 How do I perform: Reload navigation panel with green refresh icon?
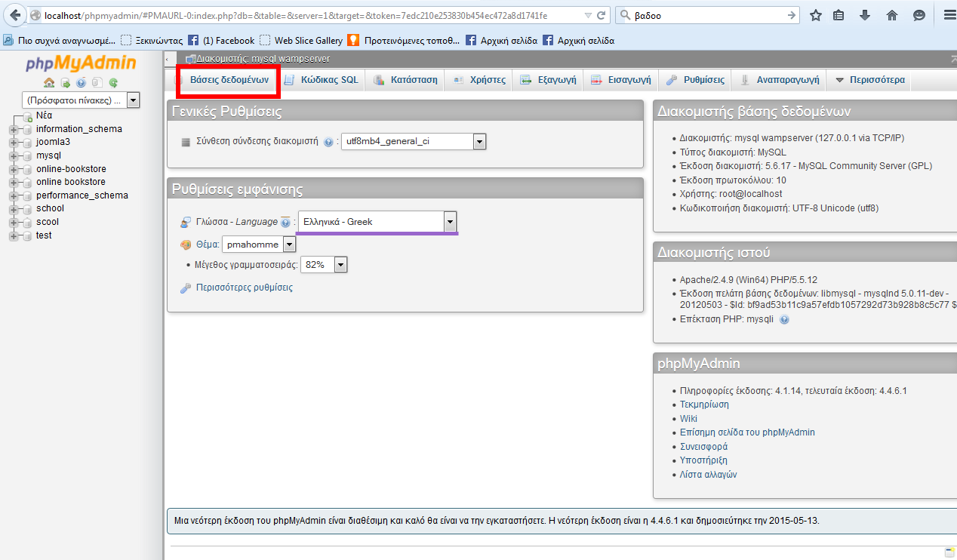(113, 83)
